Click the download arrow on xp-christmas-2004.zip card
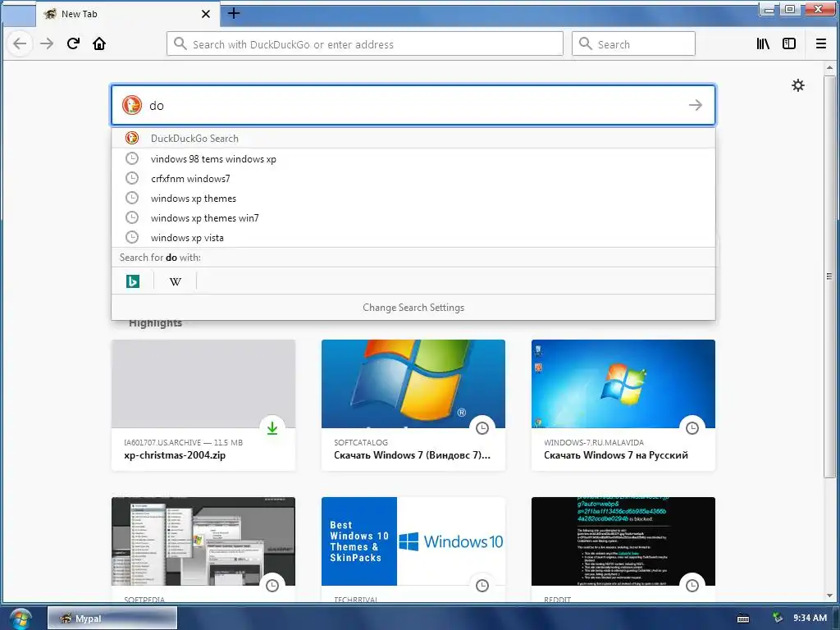The height and width of the screenshot is (630, 840). pyautogui.click(x=272, y=427)
